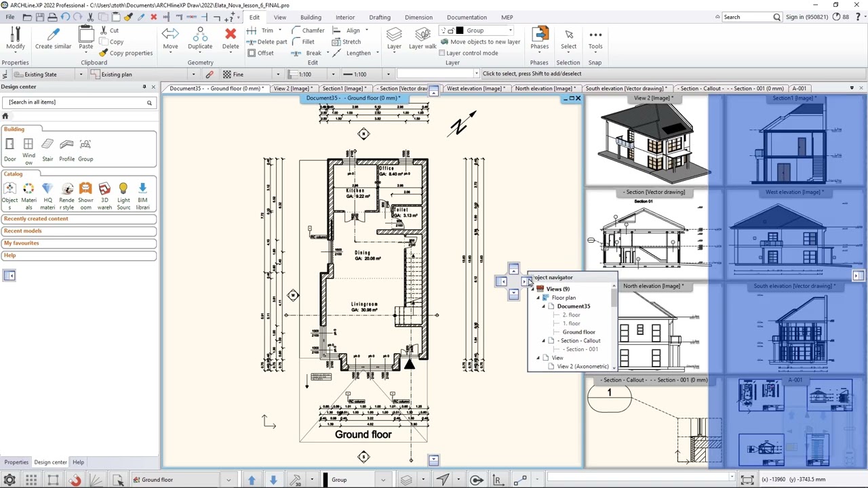Viewport: 868px width, 488px height.
Task: Collapse the Floor plan node in navigator
Action: point(538,298)
